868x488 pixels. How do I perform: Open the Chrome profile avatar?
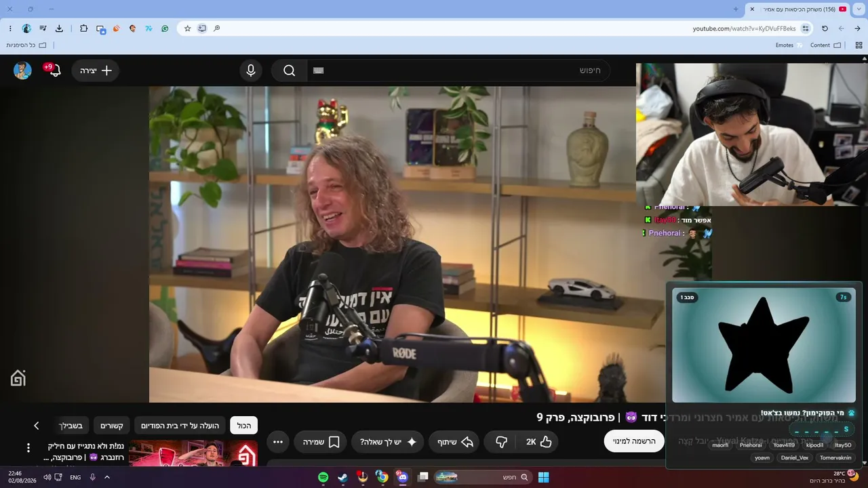[26, 28]
